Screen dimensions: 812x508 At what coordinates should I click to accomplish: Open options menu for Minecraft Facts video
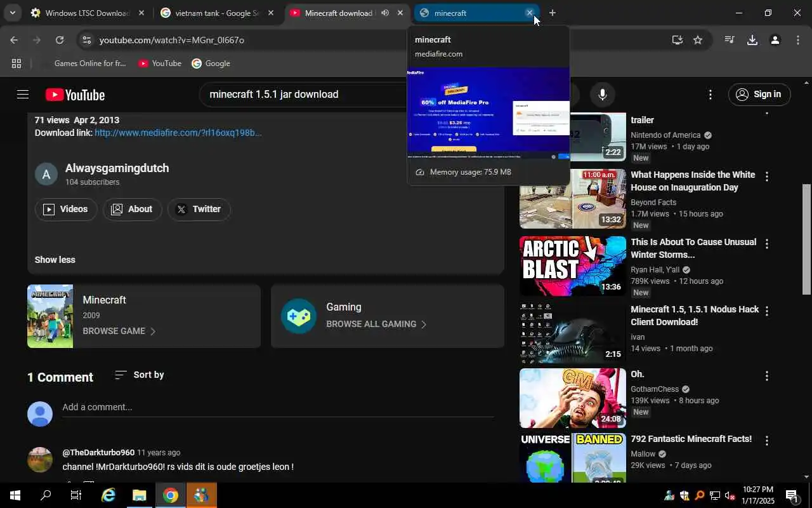tap(766, 441)
